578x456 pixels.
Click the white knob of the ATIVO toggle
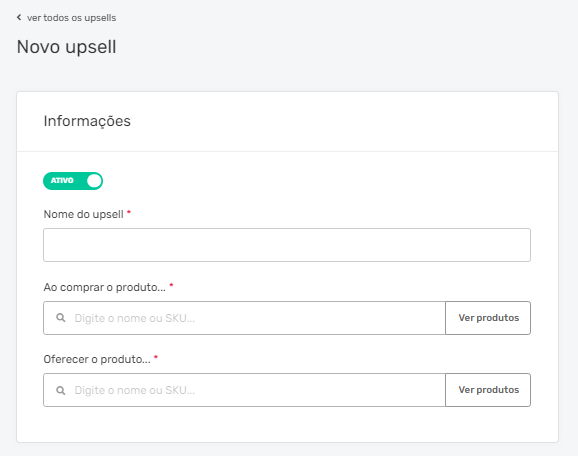click(x=94, y=181)
